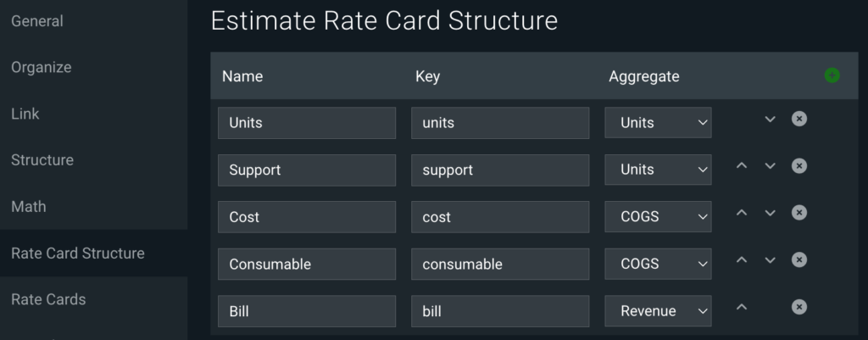868x340 pixels.
Task: Open the Consumable row COGS dropdown
Action: pyautogui.click(x=658, y=264)
